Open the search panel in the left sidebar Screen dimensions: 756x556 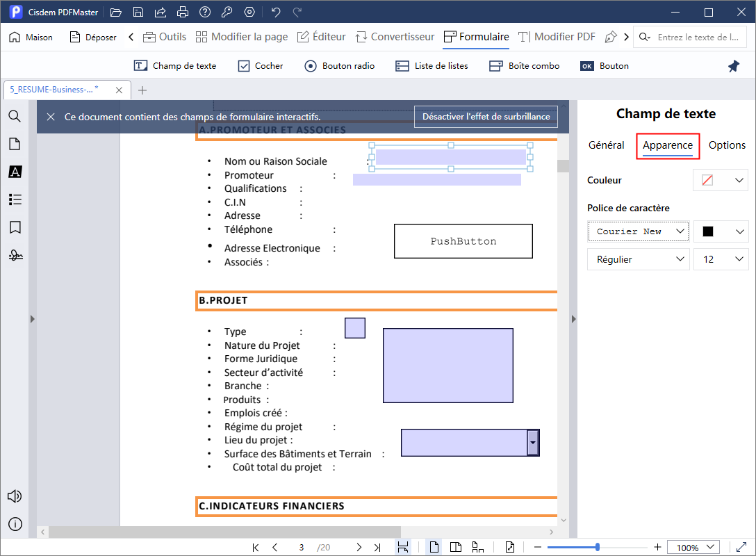click(x=15, y=116)
